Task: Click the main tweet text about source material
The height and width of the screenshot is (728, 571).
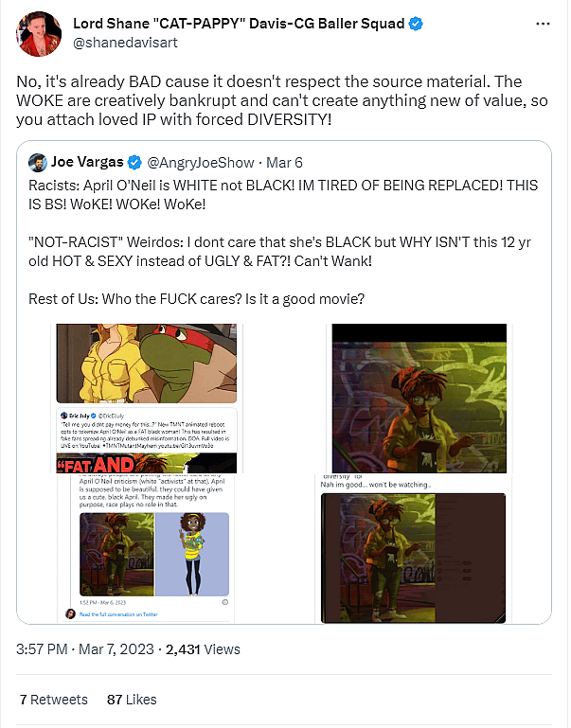Action: (x=282, y=100)
